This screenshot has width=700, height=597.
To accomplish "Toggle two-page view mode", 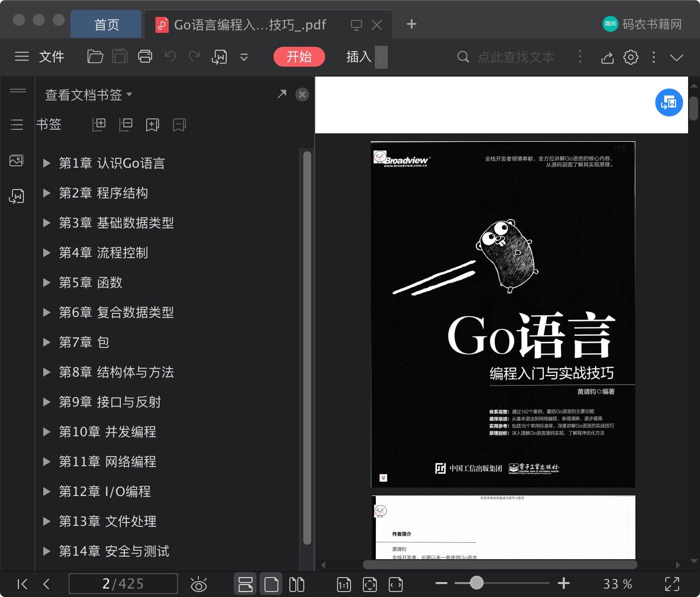I will (x=297, y=584).
